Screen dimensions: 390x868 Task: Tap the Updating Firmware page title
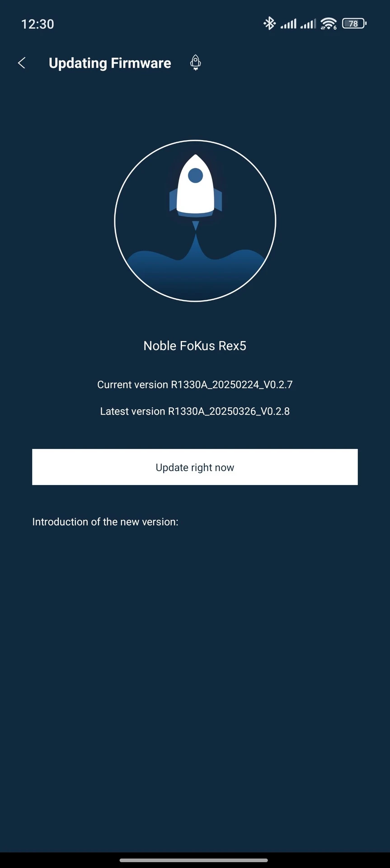tap(110, 63)
